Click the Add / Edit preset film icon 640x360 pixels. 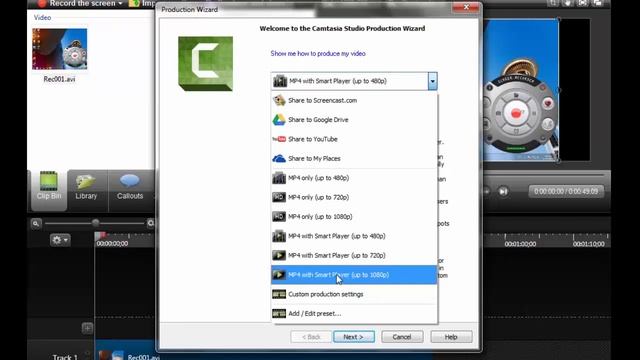(x=279, y=313)
